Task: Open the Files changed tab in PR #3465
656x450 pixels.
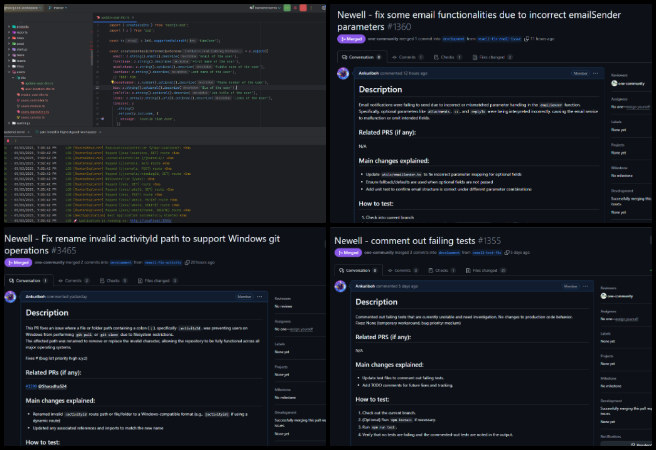Action: pyautogui.click(x=158, y=281)
